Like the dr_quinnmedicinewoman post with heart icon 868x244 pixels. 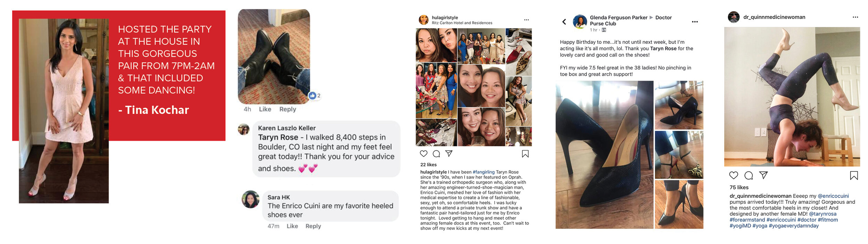click(x=734, y=175)
